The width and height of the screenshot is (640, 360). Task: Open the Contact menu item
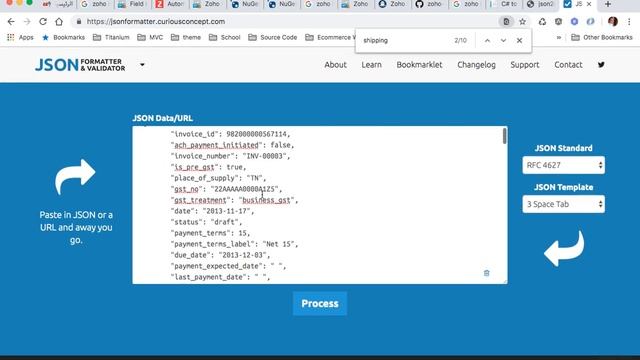coord(568,64)
